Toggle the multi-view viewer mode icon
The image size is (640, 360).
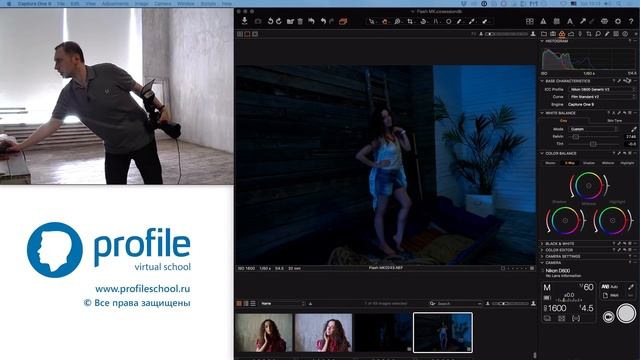[240, 34]
